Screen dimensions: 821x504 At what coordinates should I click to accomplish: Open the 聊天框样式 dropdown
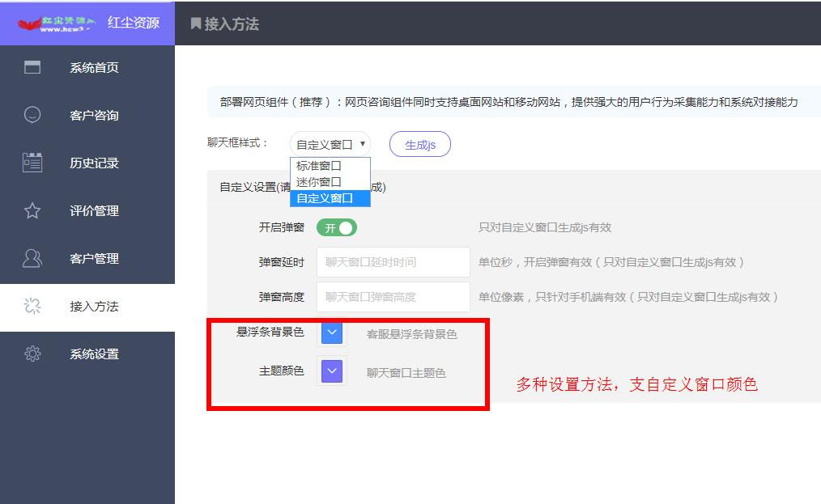[x=330, y=145]
